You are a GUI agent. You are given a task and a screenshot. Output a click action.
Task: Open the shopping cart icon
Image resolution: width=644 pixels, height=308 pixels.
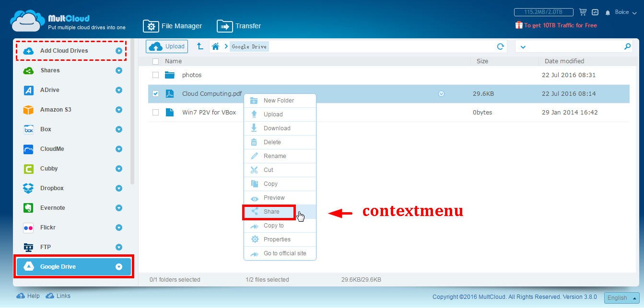point(583,12)
